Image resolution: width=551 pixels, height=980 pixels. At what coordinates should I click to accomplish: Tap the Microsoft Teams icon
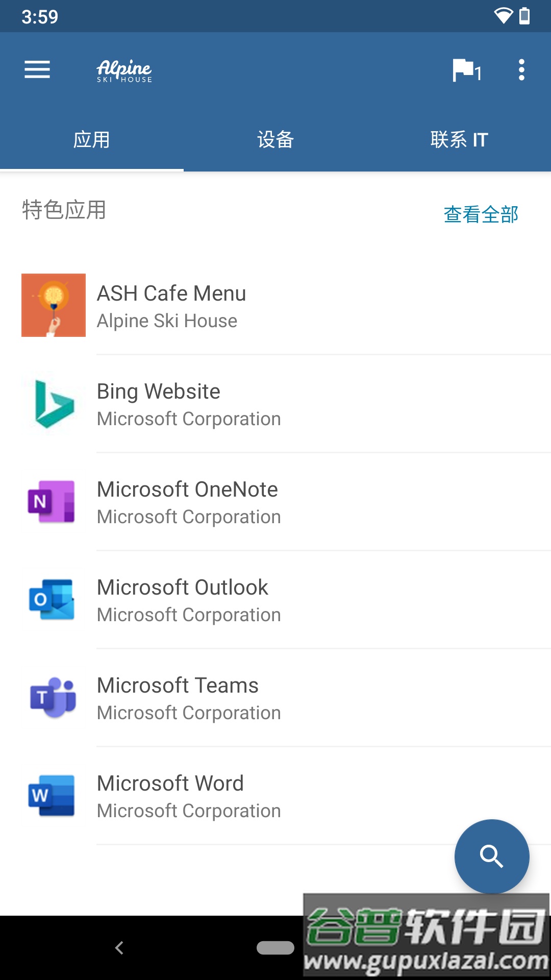pos(53,697)
